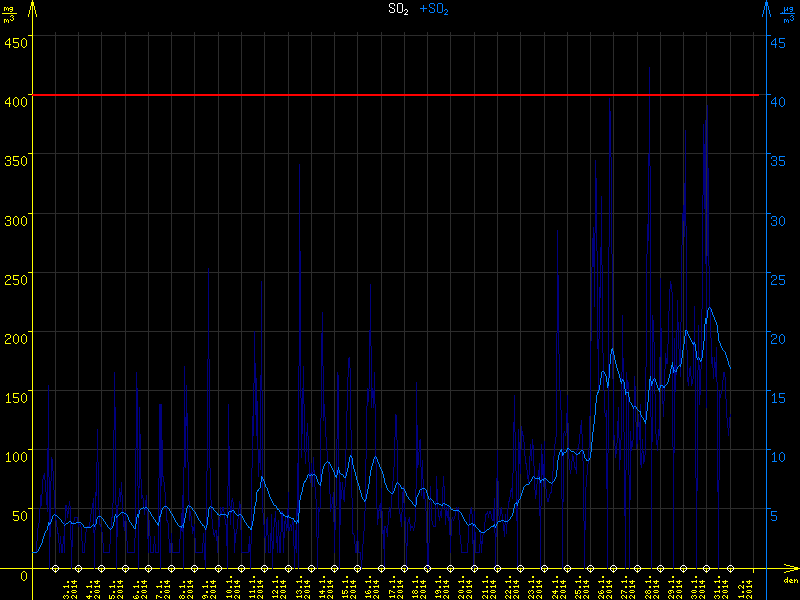Click the yellow left-axis unit label

pyautogui.click(x=10, y=12)
